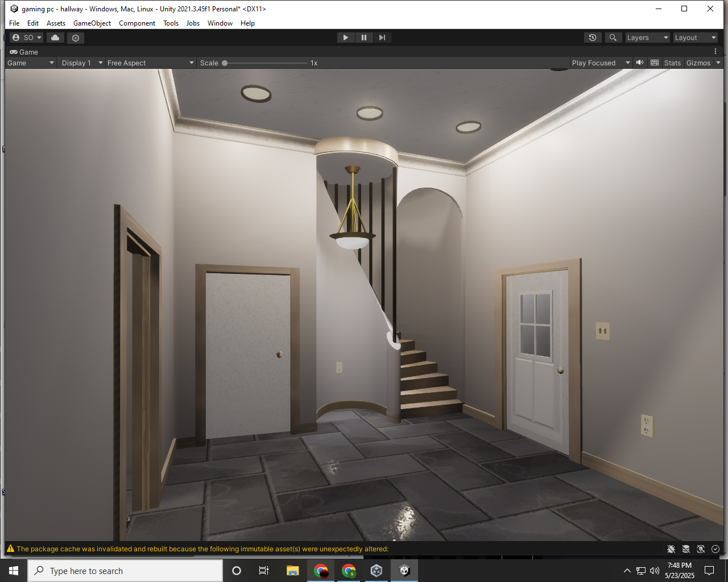
Task: Open the Windows notification center
Action: point(709,571)
